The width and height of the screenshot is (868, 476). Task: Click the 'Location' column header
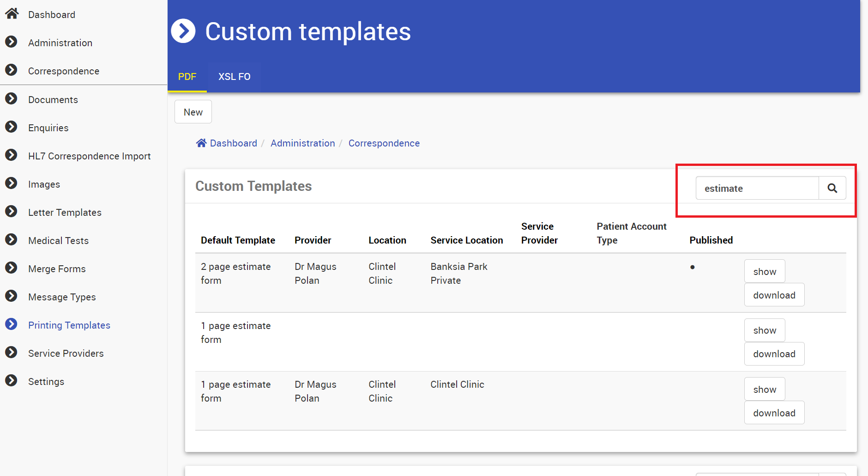point(387,240)
